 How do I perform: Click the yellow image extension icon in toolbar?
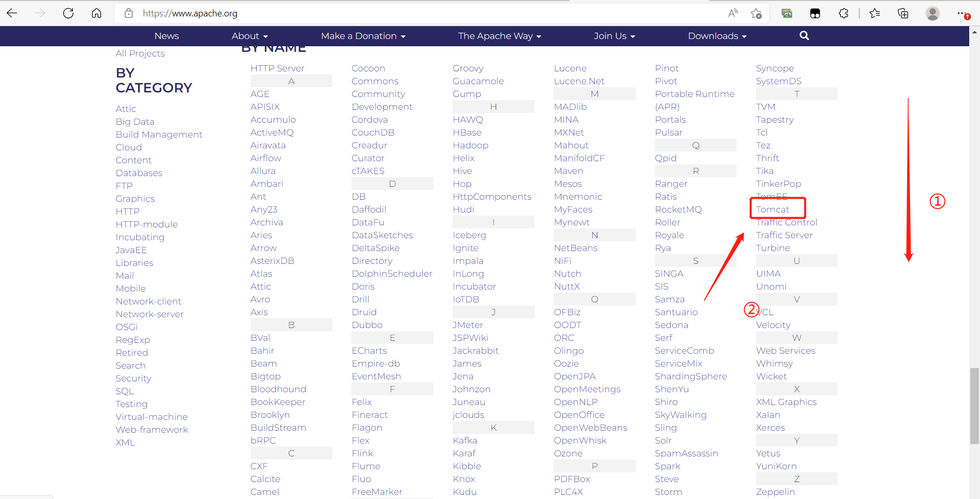click(787, 13)
